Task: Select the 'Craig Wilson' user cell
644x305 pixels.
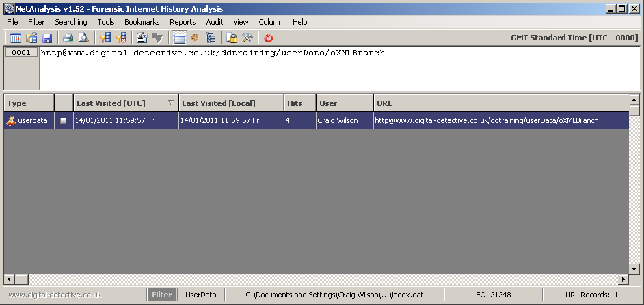Action: coord(345,120)
